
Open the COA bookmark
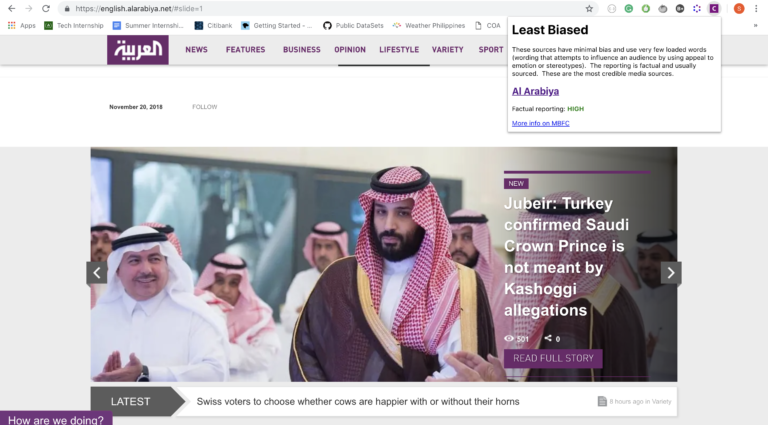tap(487, 25)
